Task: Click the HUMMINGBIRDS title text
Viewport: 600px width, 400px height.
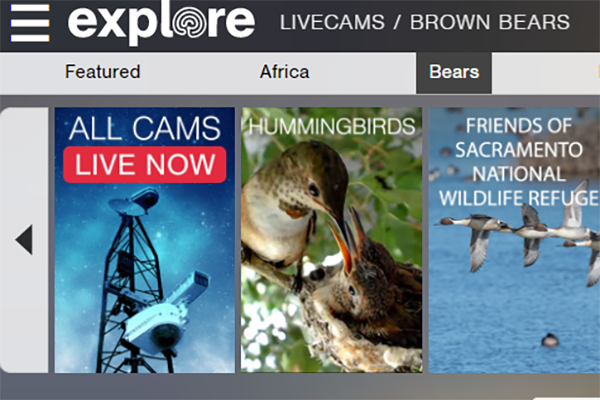Action: [x=331, y=126]
